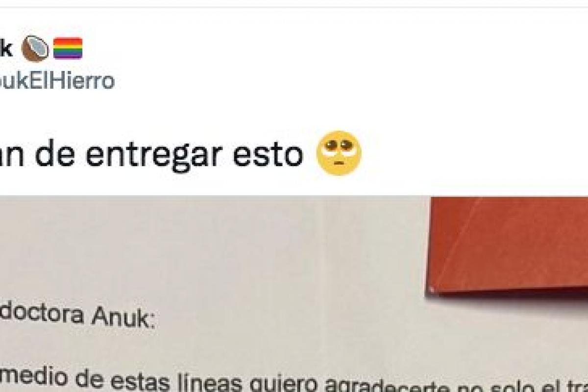Click the coconut emoji beside the display name
Image resolution: width=588 pixels, height=392 pixels.
pos(35,49)
